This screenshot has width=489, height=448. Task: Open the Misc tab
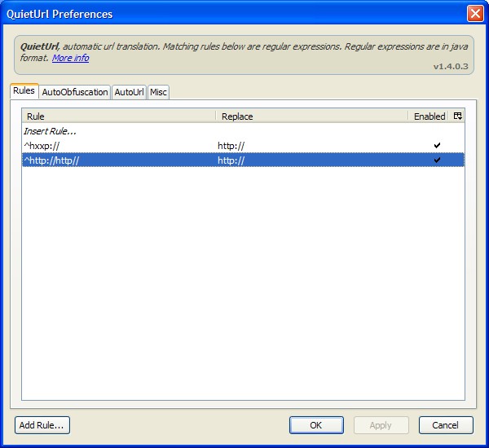tap(158, 92)
